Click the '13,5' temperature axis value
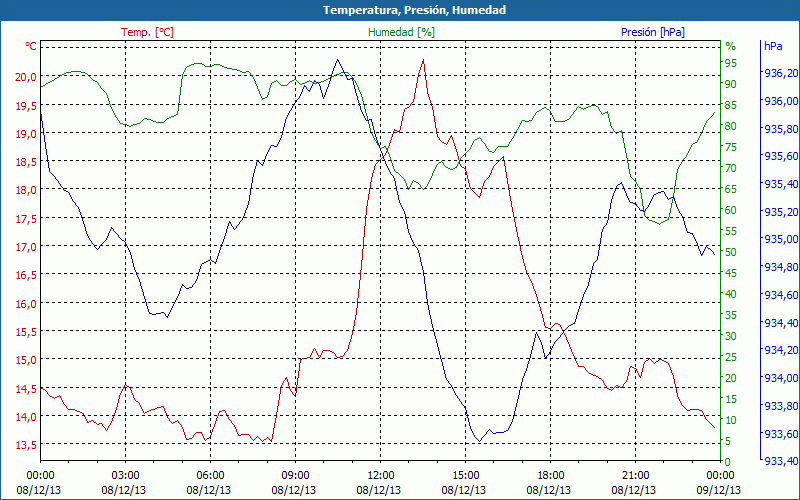The width and height of the screenshot is (800, 500). [26, 445]
